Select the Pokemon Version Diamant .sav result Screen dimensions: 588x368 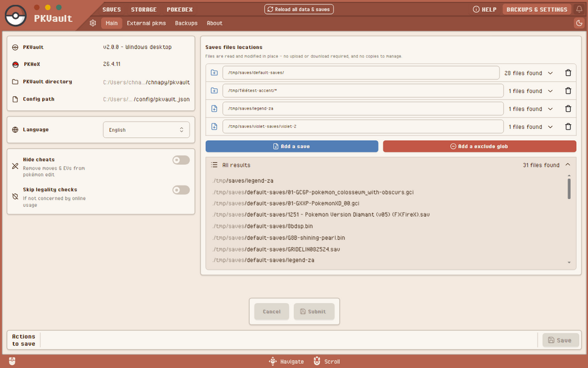pos(321,215)
